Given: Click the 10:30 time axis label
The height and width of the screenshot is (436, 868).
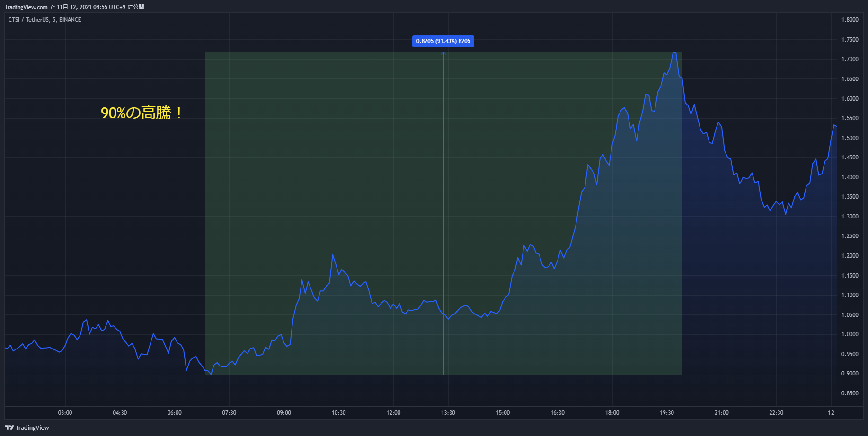Looking at the screenshot, I should (x=339, y=413).
